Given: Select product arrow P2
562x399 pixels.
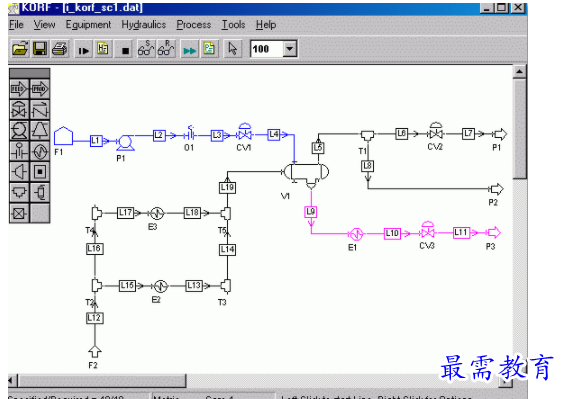Looking at the screenshot, I should tap(497, 189).
